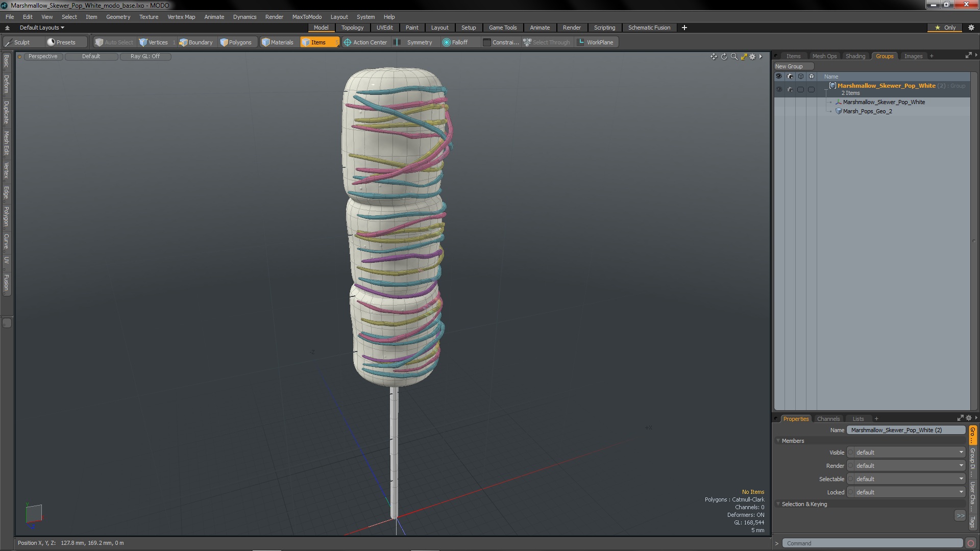Click the Command input field
The height and width of the screenshot is (551, 980).
click(872, 543)
